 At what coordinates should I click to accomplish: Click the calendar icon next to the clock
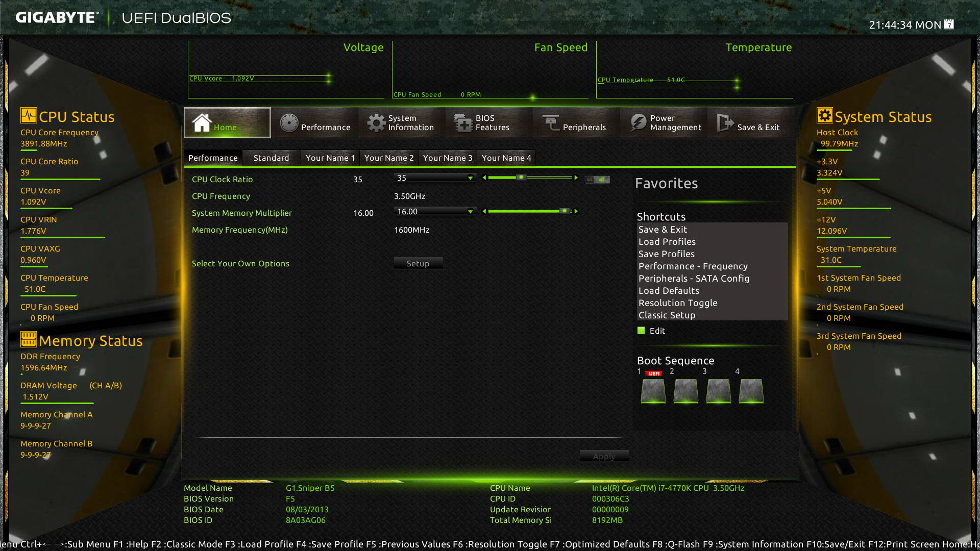[x=949, y=24]
